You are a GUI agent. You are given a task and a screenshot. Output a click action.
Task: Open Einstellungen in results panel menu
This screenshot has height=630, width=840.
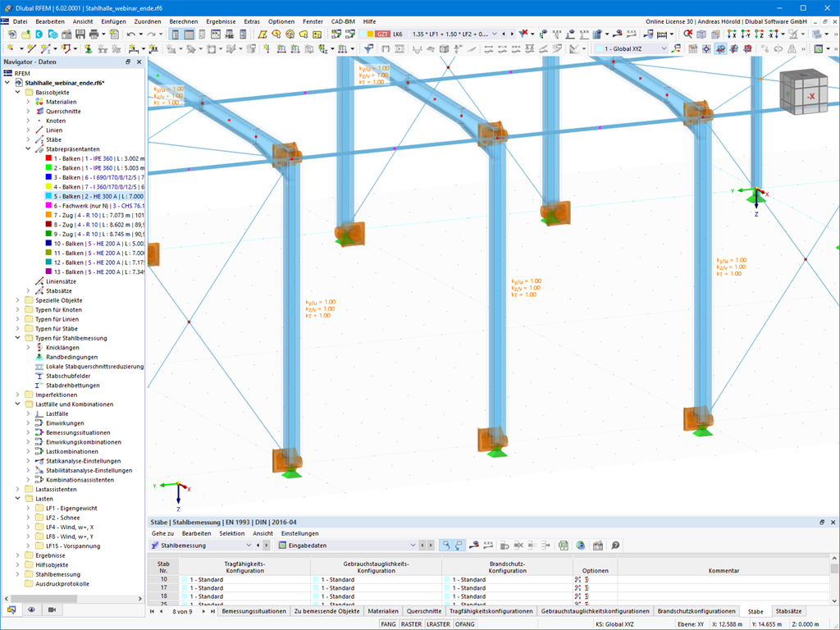tap(300, 533)
